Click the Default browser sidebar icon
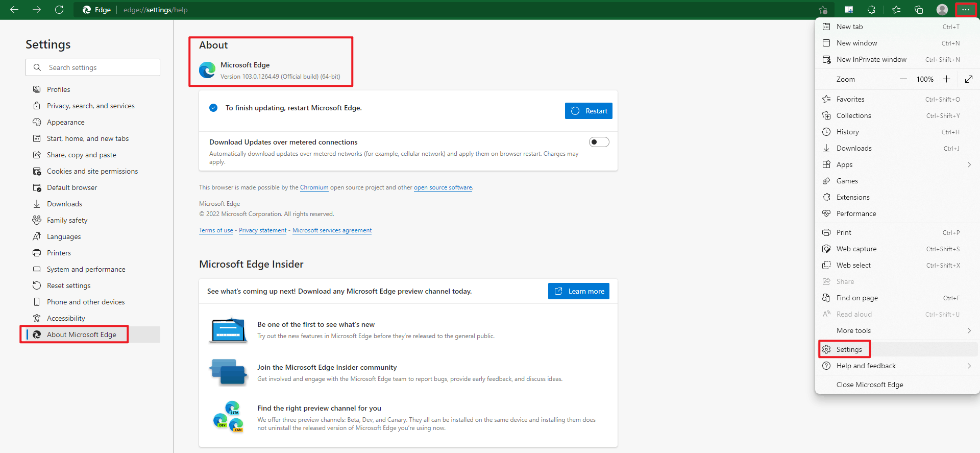This screenshot has height=453, width=980. point(37,187)
